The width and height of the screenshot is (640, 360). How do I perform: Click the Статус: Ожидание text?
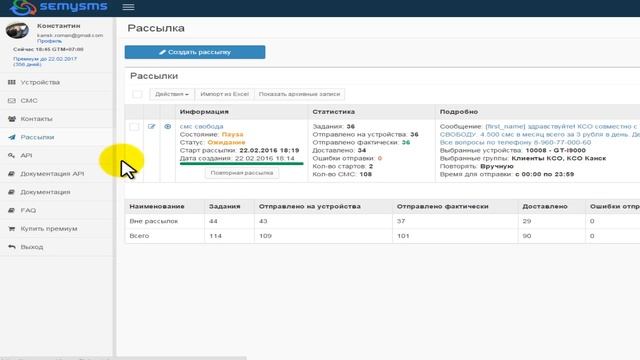[212, 142]
